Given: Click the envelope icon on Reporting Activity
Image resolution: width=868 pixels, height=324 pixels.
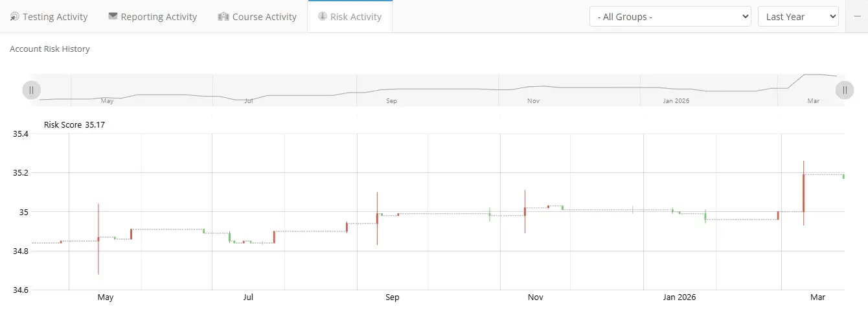Looking at the screenshot, I should point(113,16).
